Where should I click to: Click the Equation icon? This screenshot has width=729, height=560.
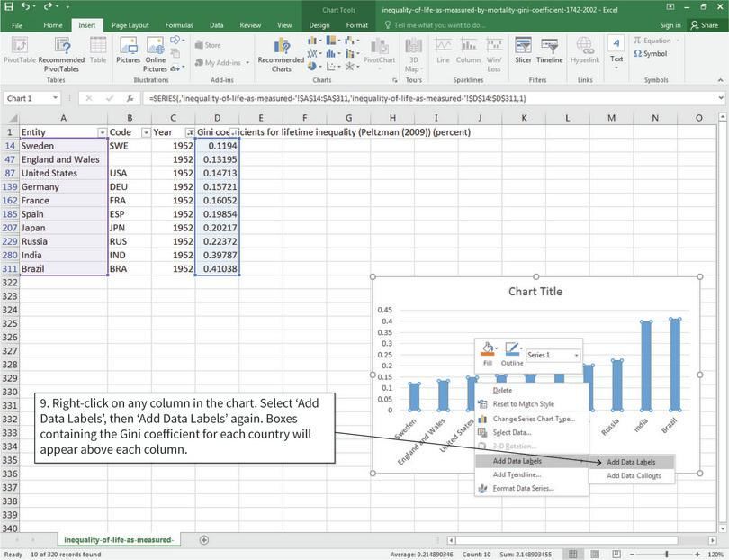(x=652, y=41)
